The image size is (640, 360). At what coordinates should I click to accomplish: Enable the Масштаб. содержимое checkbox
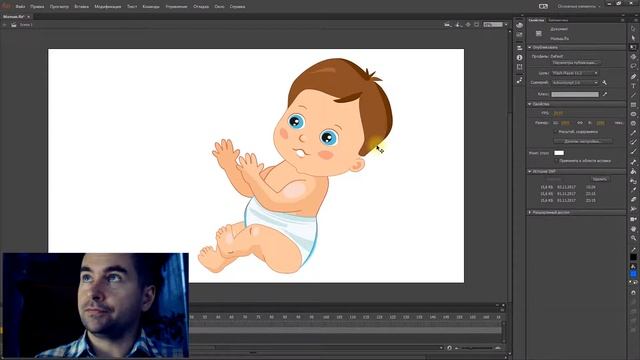556,132
